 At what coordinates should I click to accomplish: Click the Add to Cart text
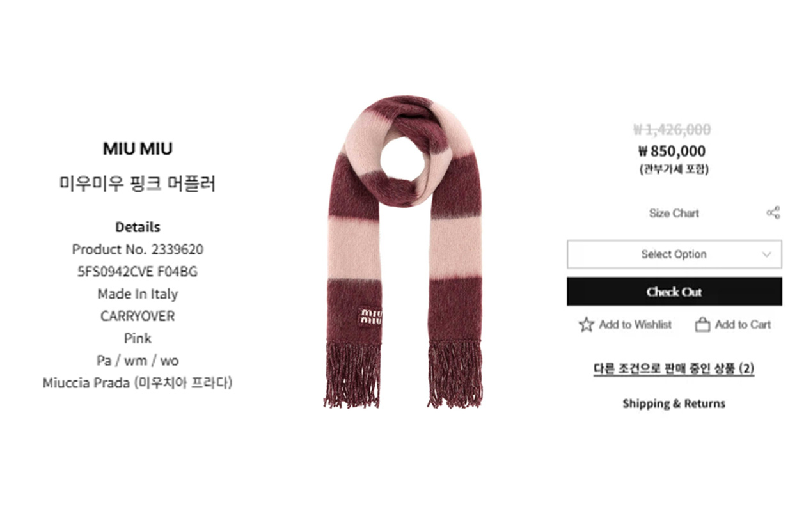743,325
